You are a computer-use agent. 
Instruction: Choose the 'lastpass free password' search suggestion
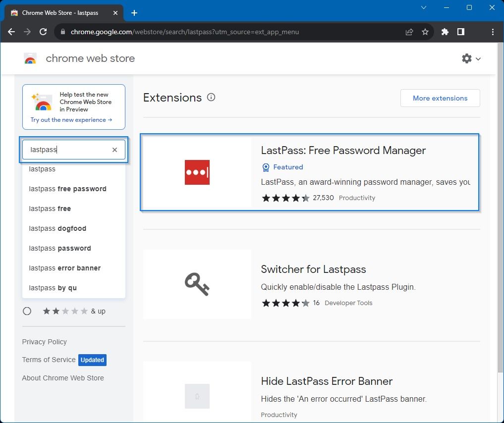coord(67,189)
